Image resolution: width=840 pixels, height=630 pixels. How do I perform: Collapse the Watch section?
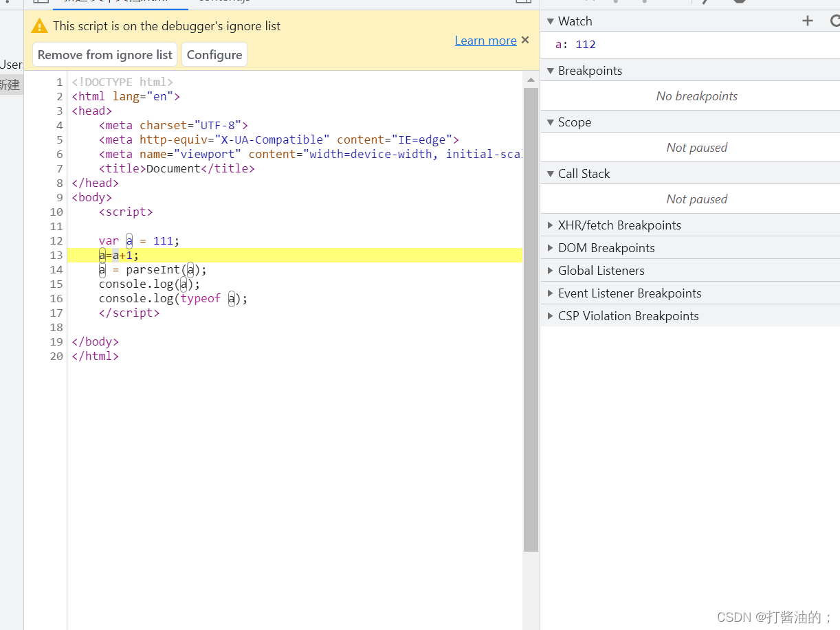coord(550,21)
